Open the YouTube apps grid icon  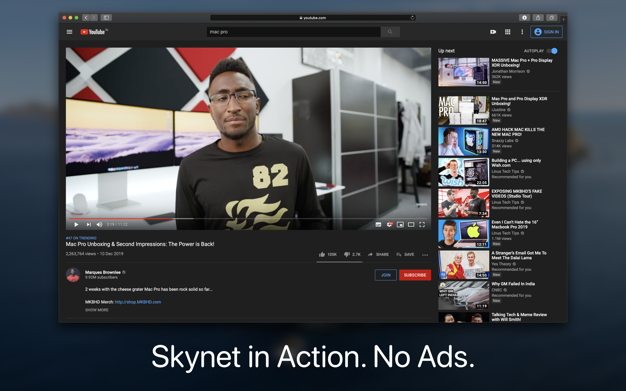pyautogui.click(x=507, y=32)
